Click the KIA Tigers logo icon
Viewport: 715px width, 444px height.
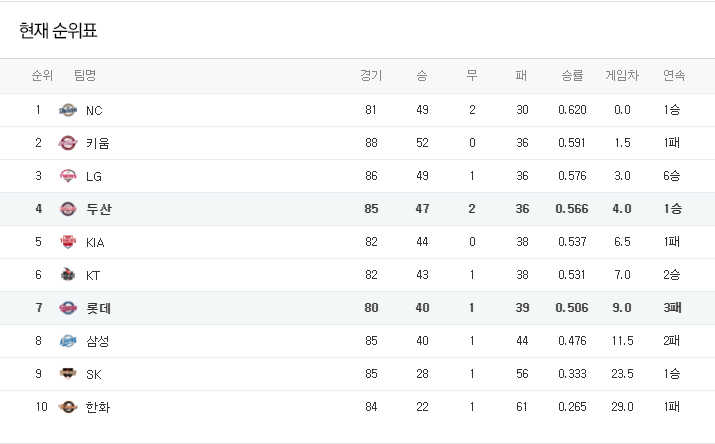tap(68, 242)
